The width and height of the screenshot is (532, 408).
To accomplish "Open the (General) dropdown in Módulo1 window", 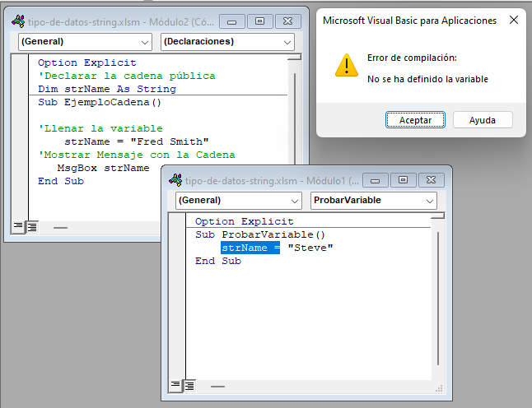I will [x=239, y=200].
